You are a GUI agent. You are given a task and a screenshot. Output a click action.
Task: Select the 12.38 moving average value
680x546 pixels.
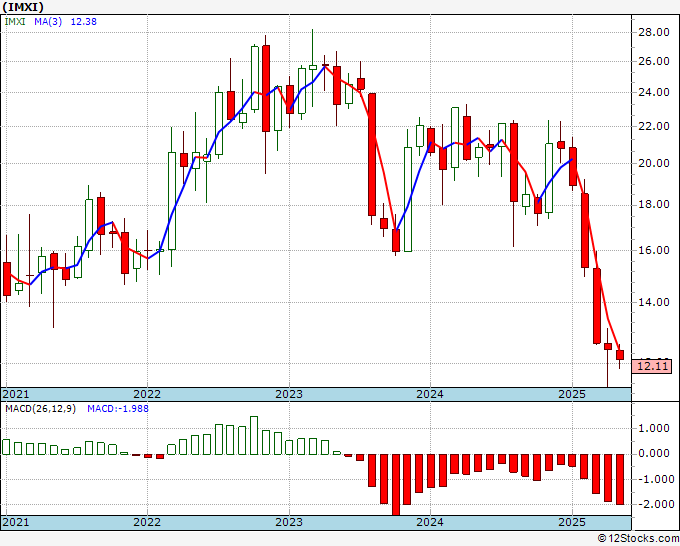pyautogui.click(x=84, y=22)
